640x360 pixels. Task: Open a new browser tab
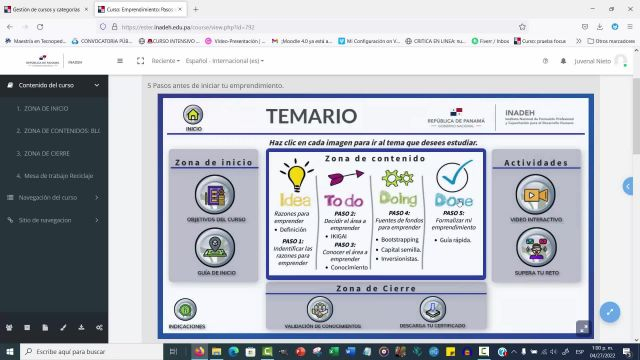196,9
